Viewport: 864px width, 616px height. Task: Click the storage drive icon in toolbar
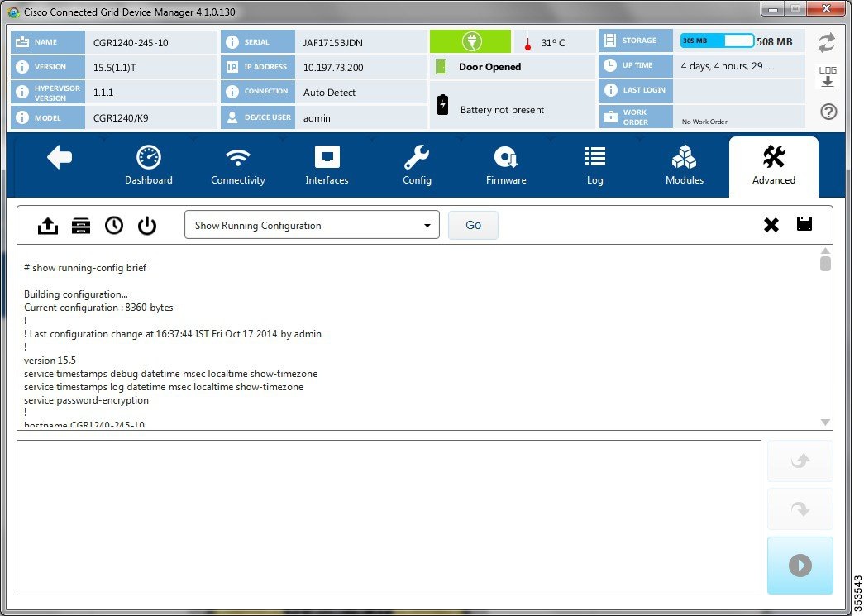coord(81,226)
